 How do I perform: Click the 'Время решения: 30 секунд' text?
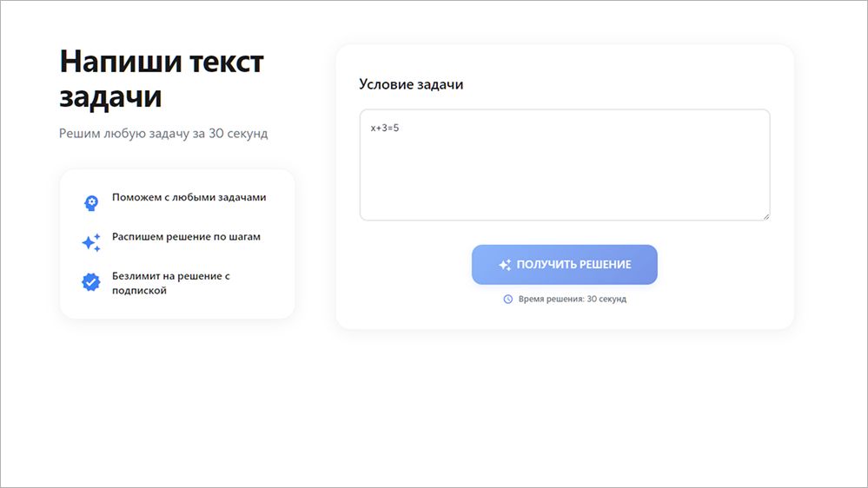point(572,299)
